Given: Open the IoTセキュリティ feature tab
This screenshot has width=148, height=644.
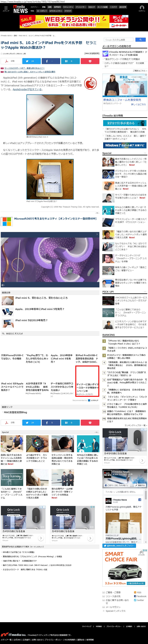Looking at the screenshot, I should (55, 11).
